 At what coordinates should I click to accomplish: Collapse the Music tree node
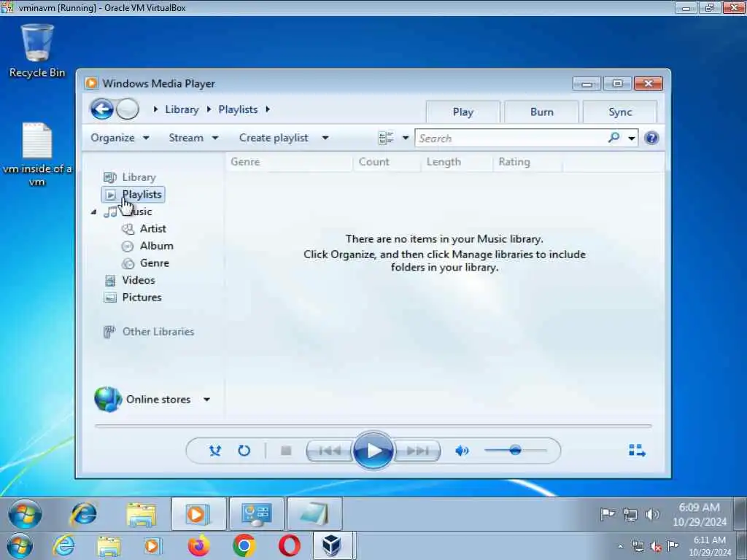click(94, 212)
